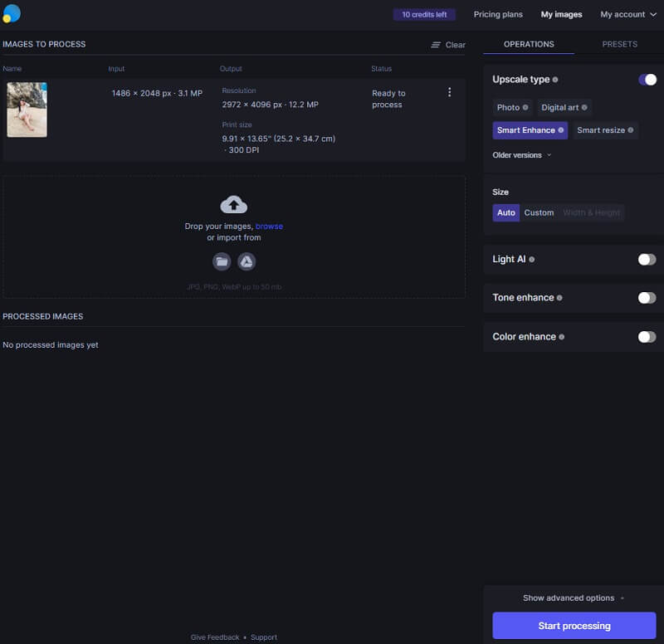Expand Show advanced options
Screen dimensions: 664x644
click(x=574, y=598)
